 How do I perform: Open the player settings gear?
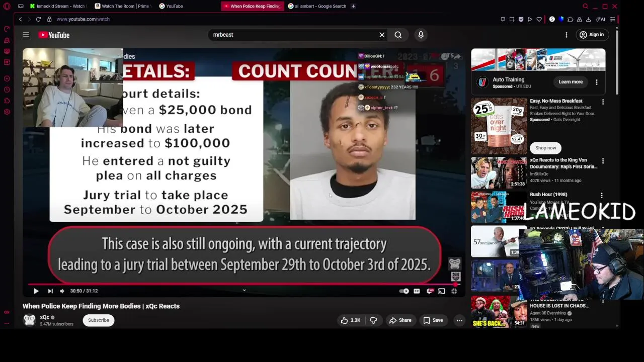point(429,291)
